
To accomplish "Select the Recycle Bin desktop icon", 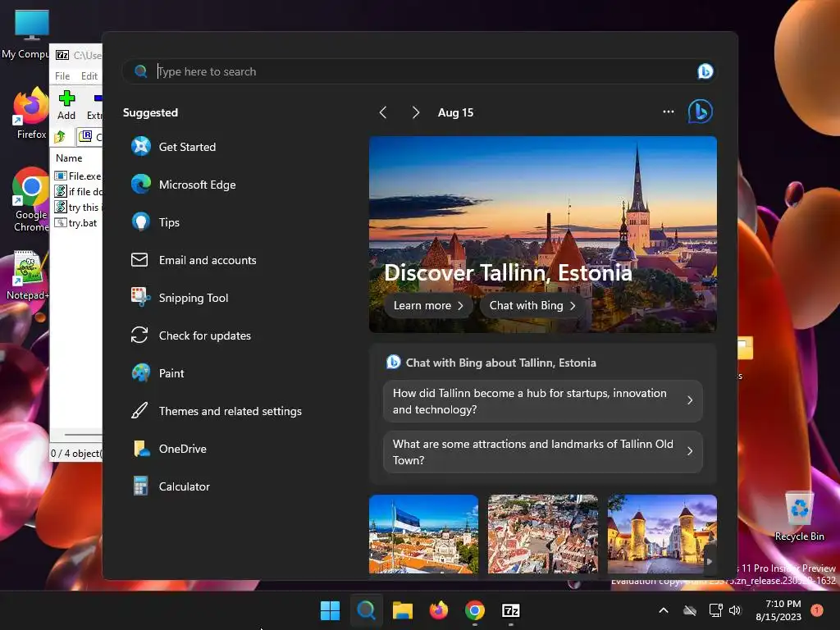I will click(x=799, y=517).
